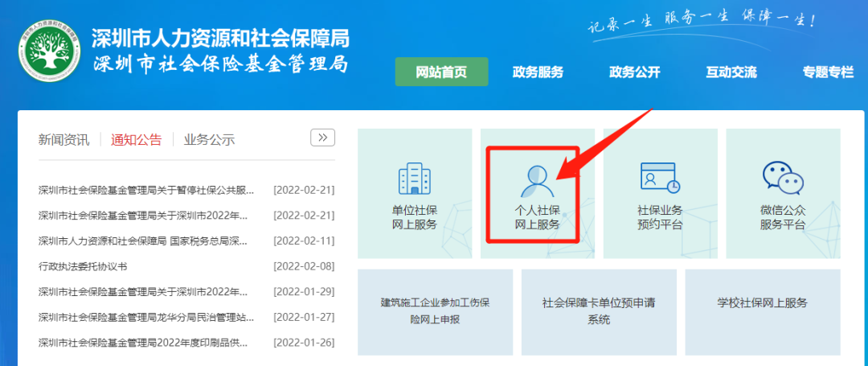Viewport: 868px width, 366px height.
Task: Open the 微信公众服务平台 chat bubble icon
Action: 783,178
